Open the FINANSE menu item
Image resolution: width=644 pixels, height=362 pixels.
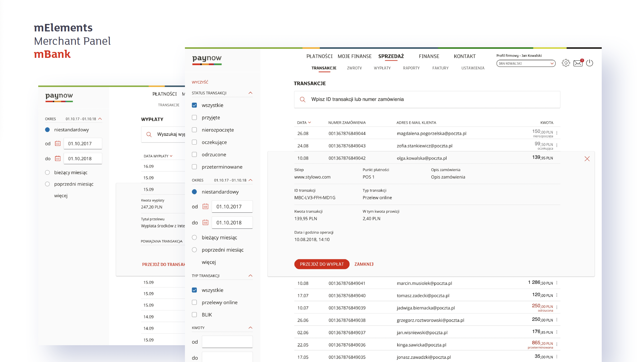coord(429,56)
